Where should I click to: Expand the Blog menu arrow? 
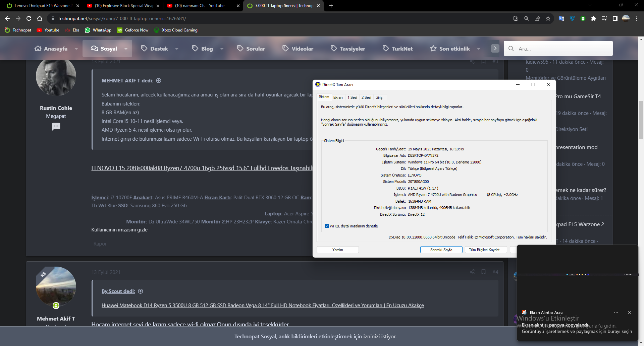pyautogui.click(x=222, y=49)
